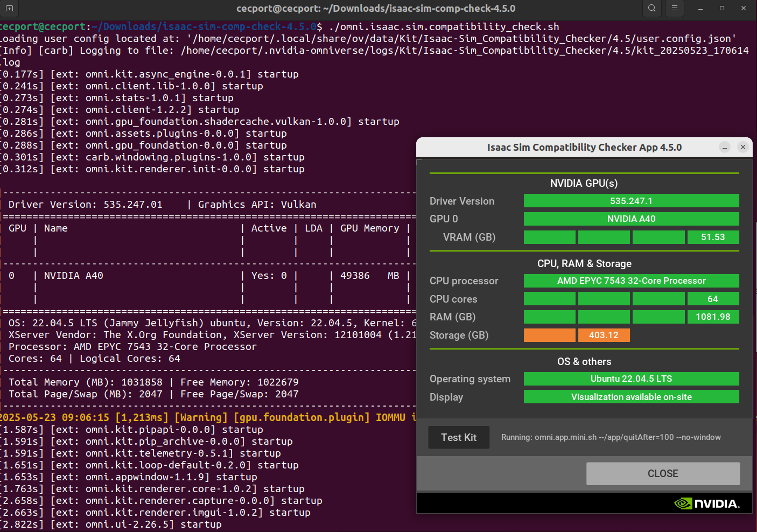Click the XServer Vendor line in terminal
757x532 pixels.
212,334
